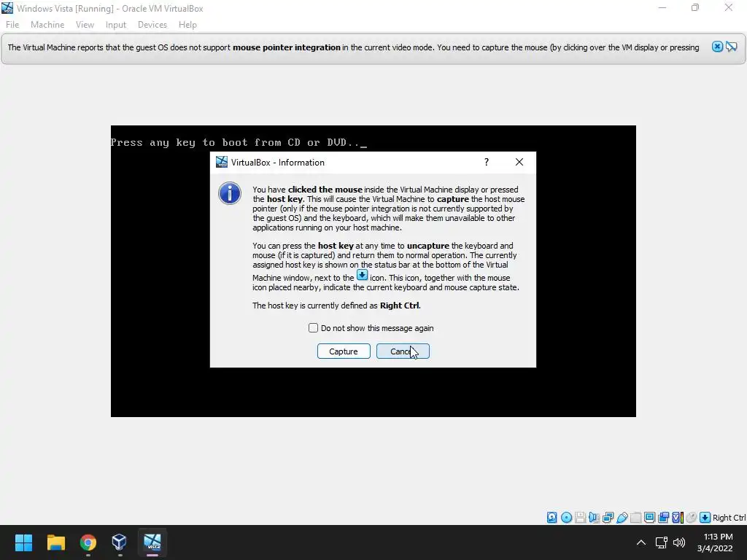Click the VirtualBox icon in the dialog title

[x=222, y=162]
